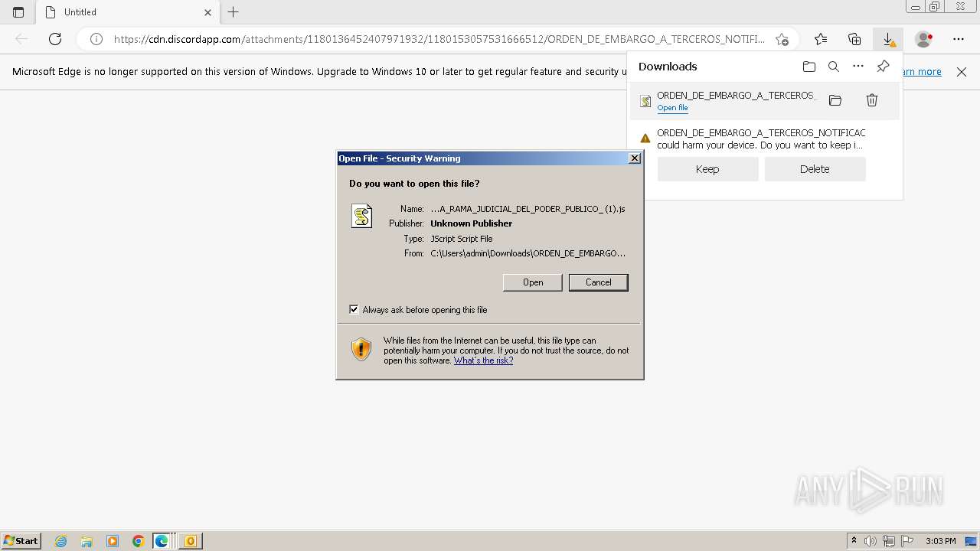Click the security shield icon in dialog
Screen dimensions: 980x551
click(x=361, y=349)
